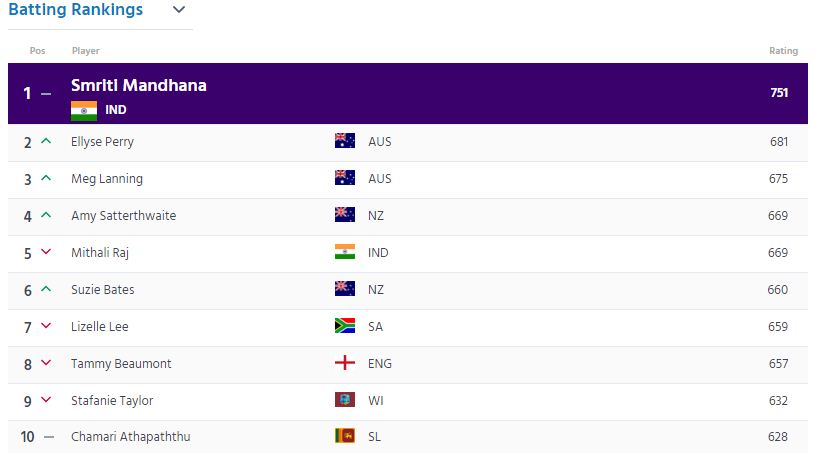Open Smriti Mandhana player profile
Screen dimensions: 820x453
click(x=139, y=85)
